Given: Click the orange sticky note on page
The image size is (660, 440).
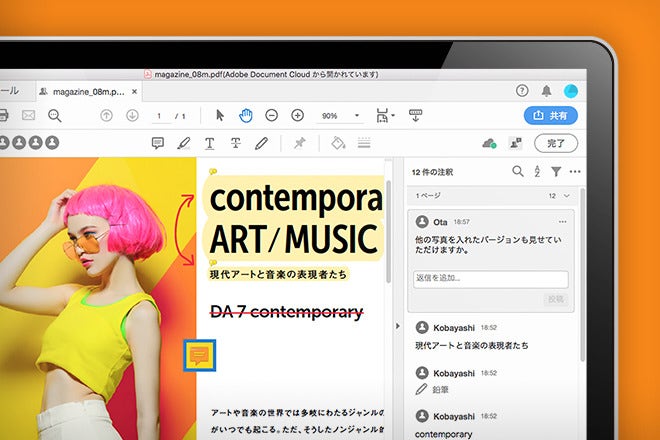Looking at the screenshot, I should pos(200,356).
